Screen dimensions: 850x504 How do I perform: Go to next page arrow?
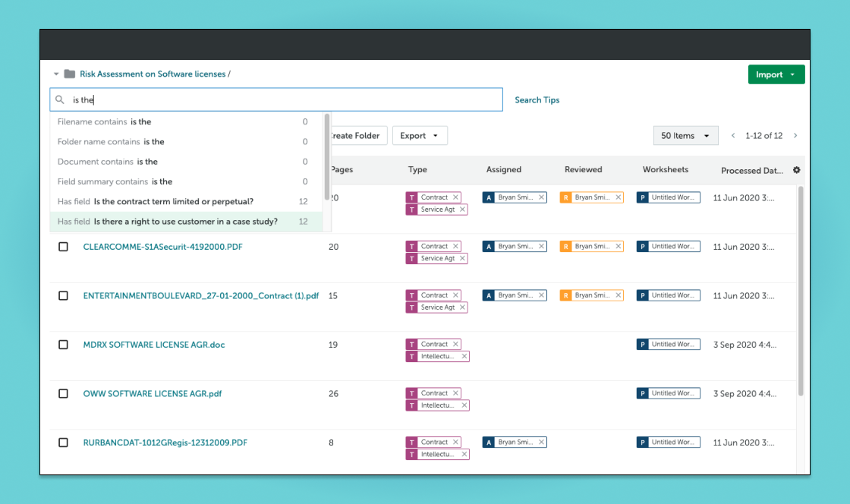pyautogui.click(x=795, y=136)
